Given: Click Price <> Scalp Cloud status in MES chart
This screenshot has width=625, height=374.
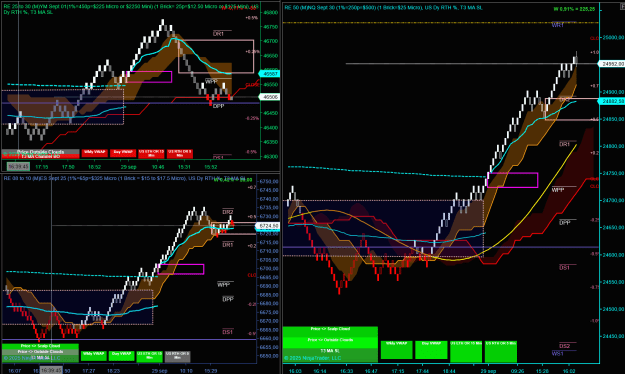Looking at the screenshot, I should [x=40, y=346].
